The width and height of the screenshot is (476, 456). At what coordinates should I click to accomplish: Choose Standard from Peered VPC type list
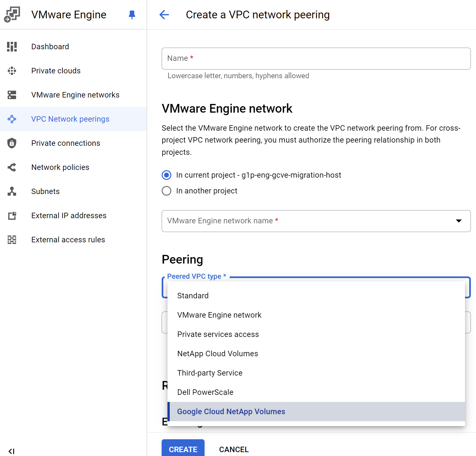pos(193,296)
